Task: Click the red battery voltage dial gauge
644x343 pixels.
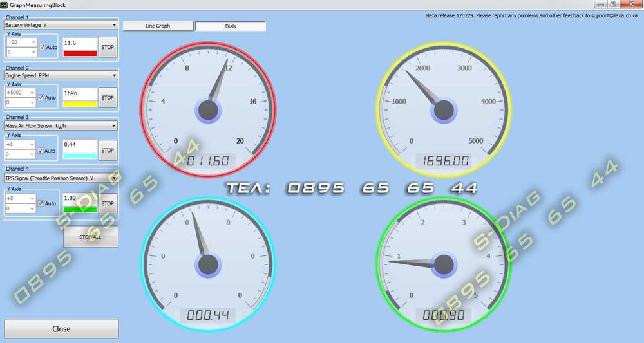Action: 208,109
